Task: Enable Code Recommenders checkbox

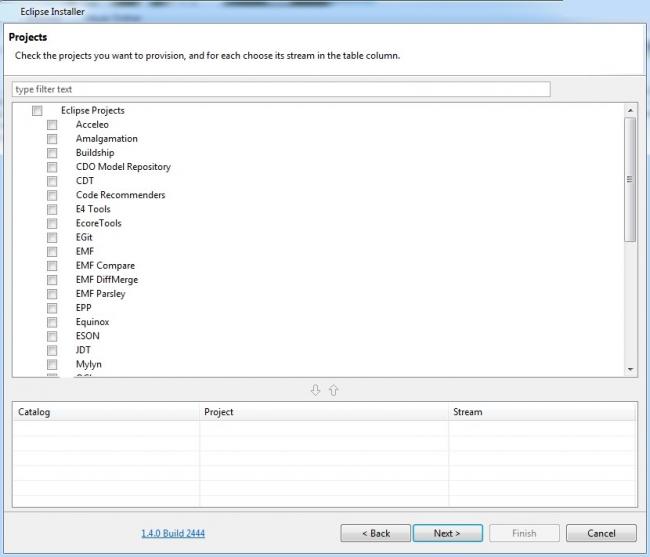Action: 52,195
